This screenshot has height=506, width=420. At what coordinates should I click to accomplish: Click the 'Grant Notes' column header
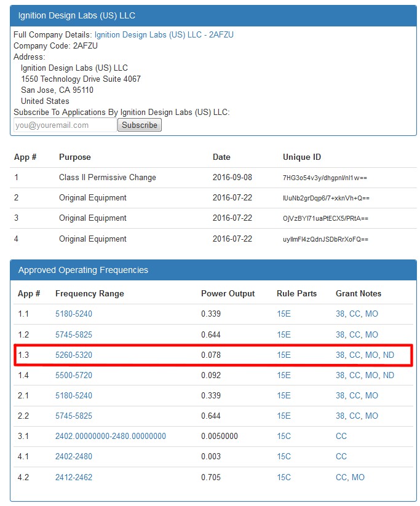[x=359, y=294]
